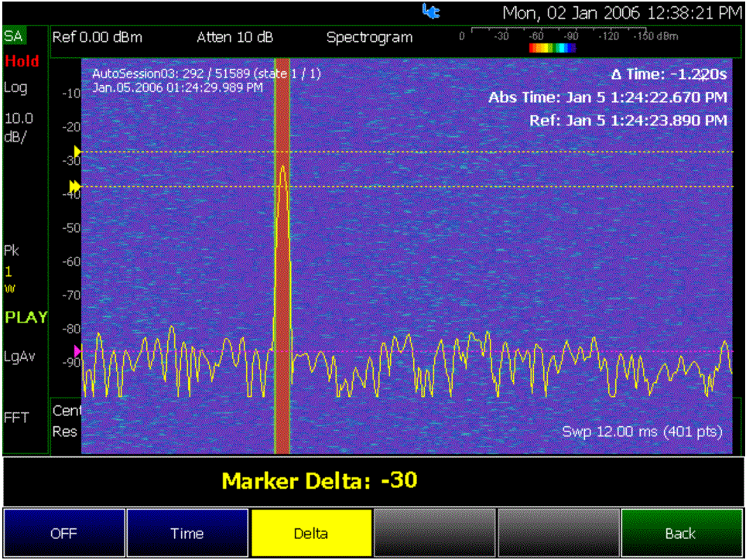Image resolution: width=746 pixels, height=560 pixels.
Task: Click the date and time in top bar
Action: click(x=622, y=13)
